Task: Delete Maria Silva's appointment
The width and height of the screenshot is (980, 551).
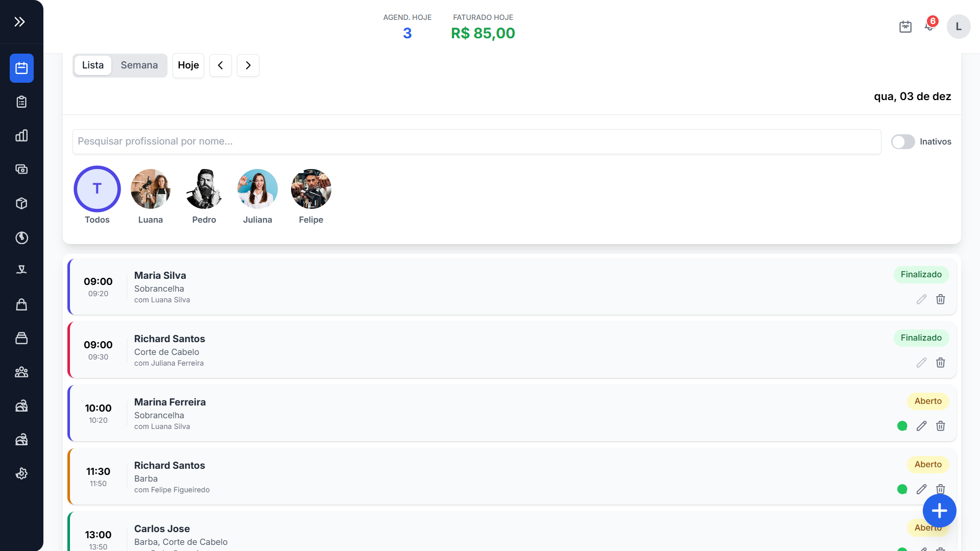Action: click(x=940, y=299)
